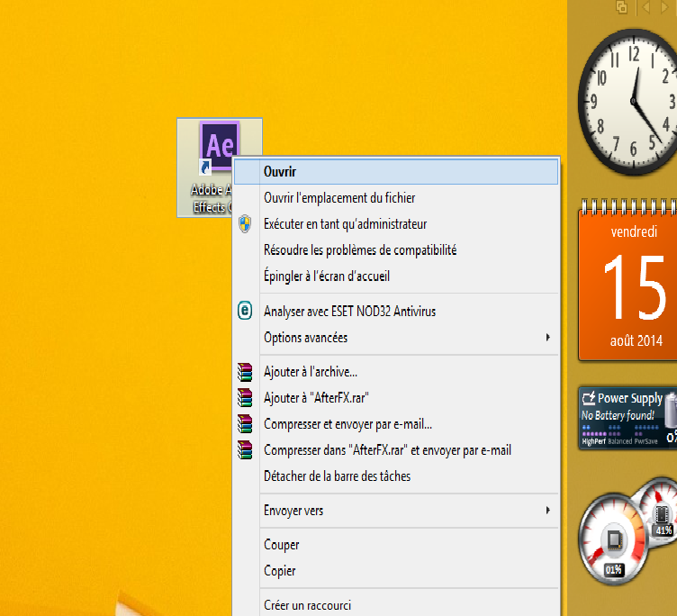Expand the 'Options avancées' submenu arrow
The width and height of the screenshot is (677, 616).
(x=548, y=338)
